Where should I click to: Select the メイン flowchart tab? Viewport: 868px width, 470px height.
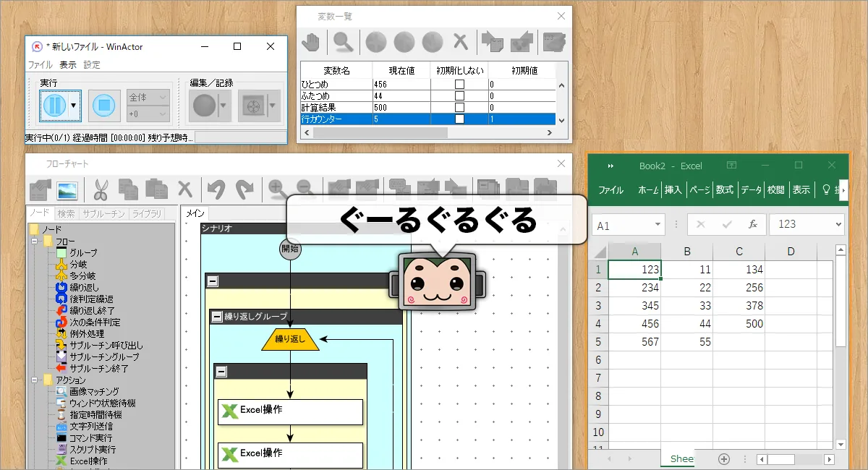pos(196,214)
